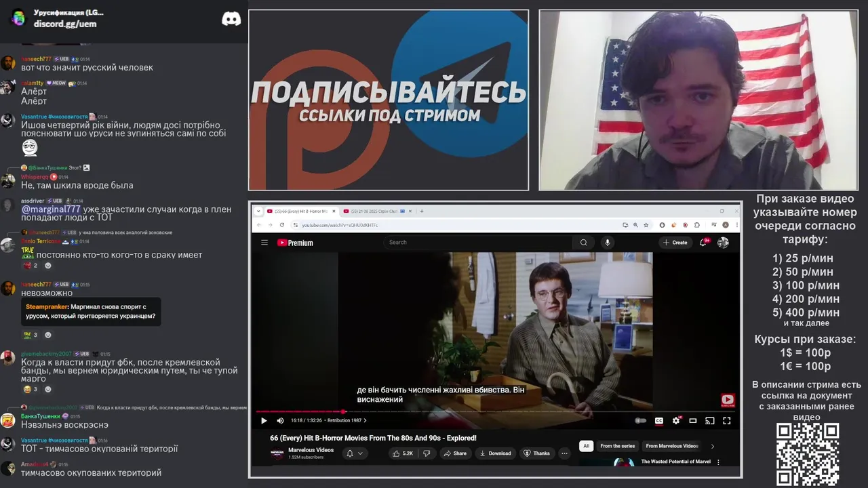This screenshot has width=868, height=488.
Task: Bookmark this page with the star icon
Action: click(646, 225)
